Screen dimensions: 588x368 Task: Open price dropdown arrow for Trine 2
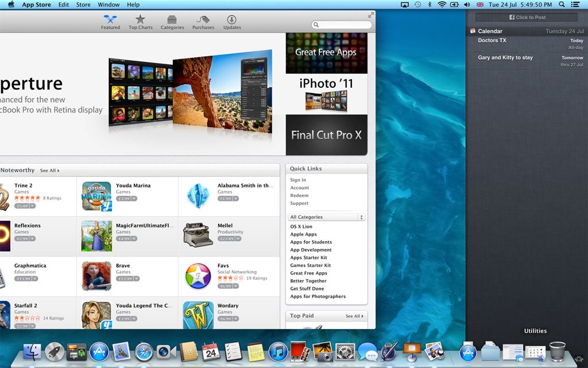coord(33,206)
